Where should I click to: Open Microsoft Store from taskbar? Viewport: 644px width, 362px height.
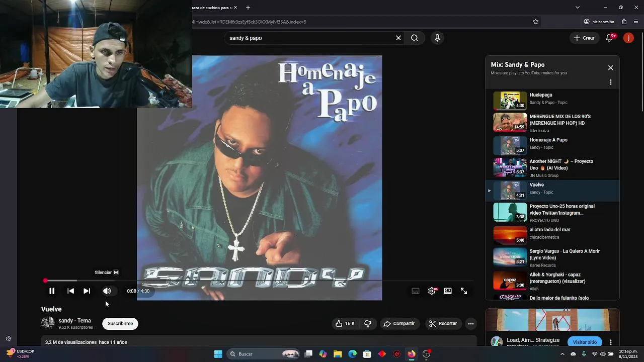pyautogui.click(x=367, y=354)
